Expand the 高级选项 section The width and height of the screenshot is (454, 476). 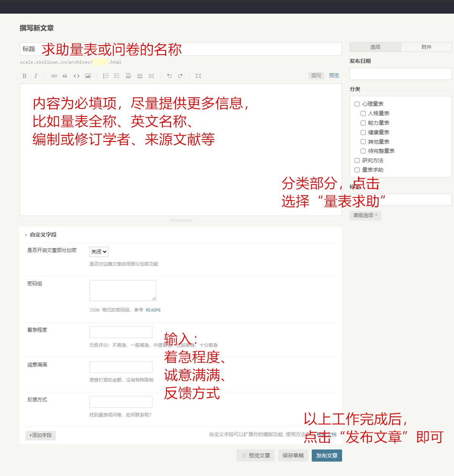click(365, 215)
